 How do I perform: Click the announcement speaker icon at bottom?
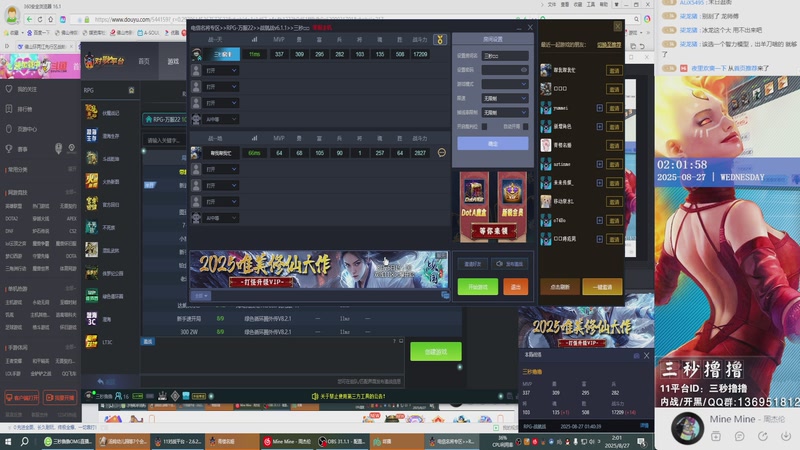[315, 396]
